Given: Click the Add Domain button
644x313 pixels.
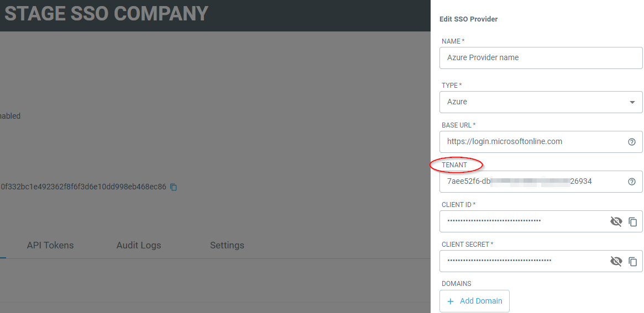Looking at the screenshot, I should (474, 301).
